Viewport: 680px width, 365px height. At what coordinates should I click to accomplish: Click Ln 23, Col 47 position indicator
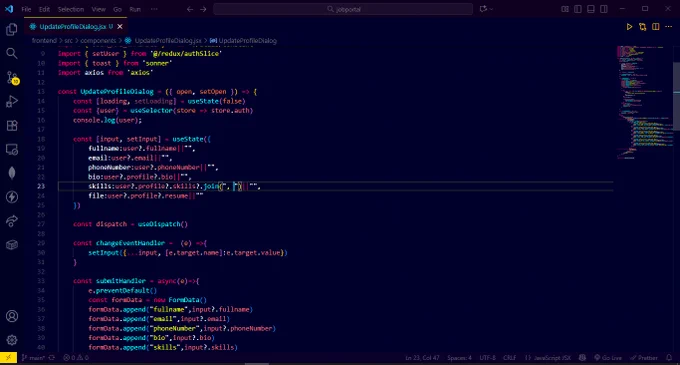click(x=422, y=358)
